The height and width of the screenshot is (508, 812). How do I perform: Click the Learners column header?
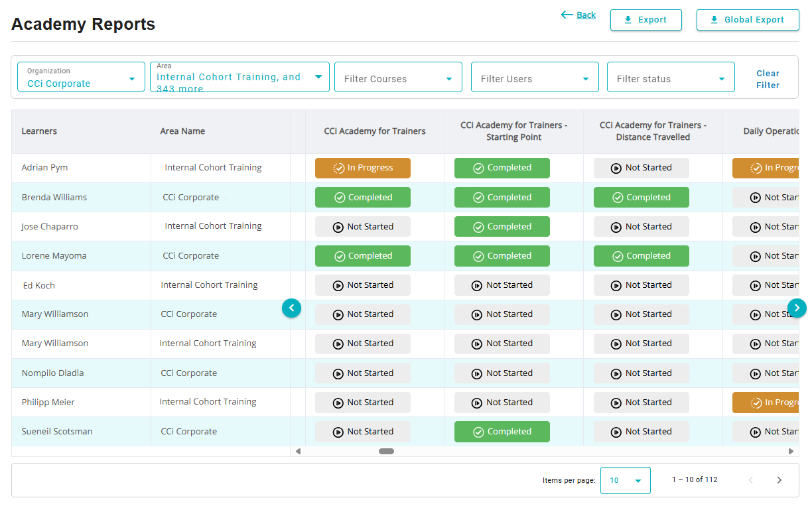tap(39, 131)
